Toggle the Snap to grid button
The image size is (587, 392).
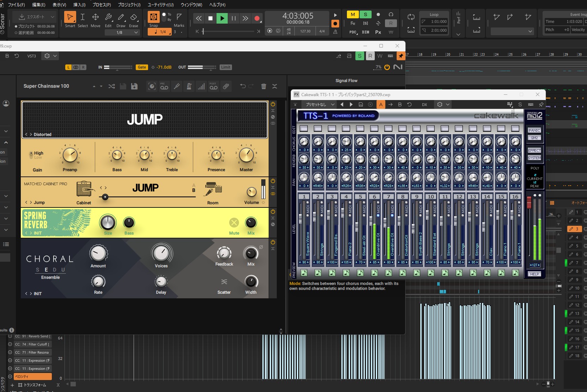point(153,17)
